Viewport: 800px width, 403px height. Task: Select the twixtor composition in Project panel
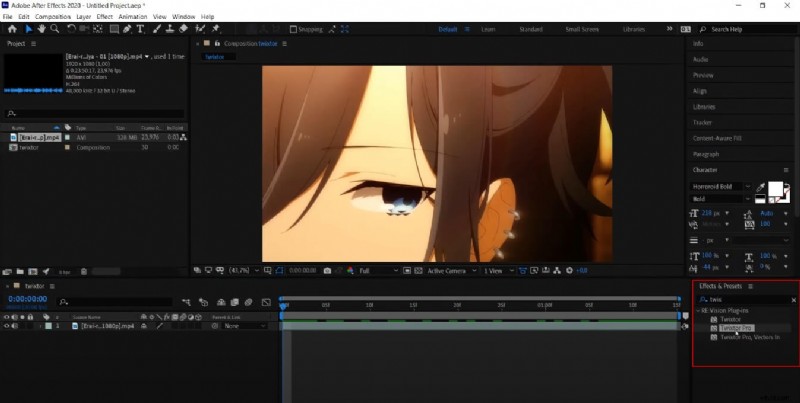click(x=29, y=147)
